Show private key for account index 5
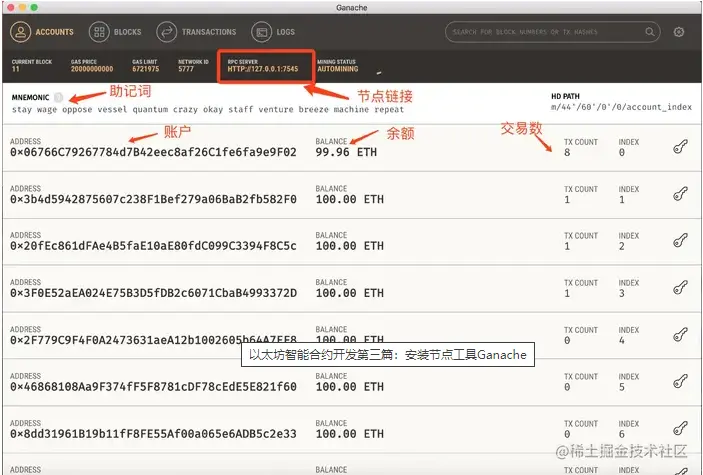Image resolution: width=703 pixels, height=475 pixels. 680,381
